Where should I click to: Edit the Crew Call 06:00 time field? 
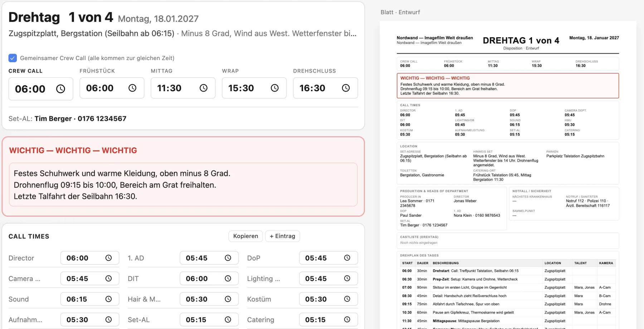41,89
